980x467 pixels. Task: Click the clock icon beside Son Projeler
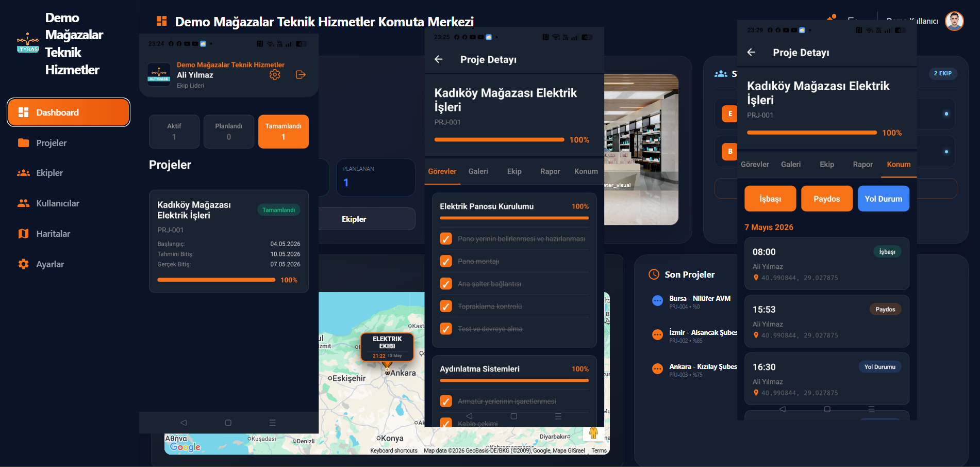tap(654, 275)
